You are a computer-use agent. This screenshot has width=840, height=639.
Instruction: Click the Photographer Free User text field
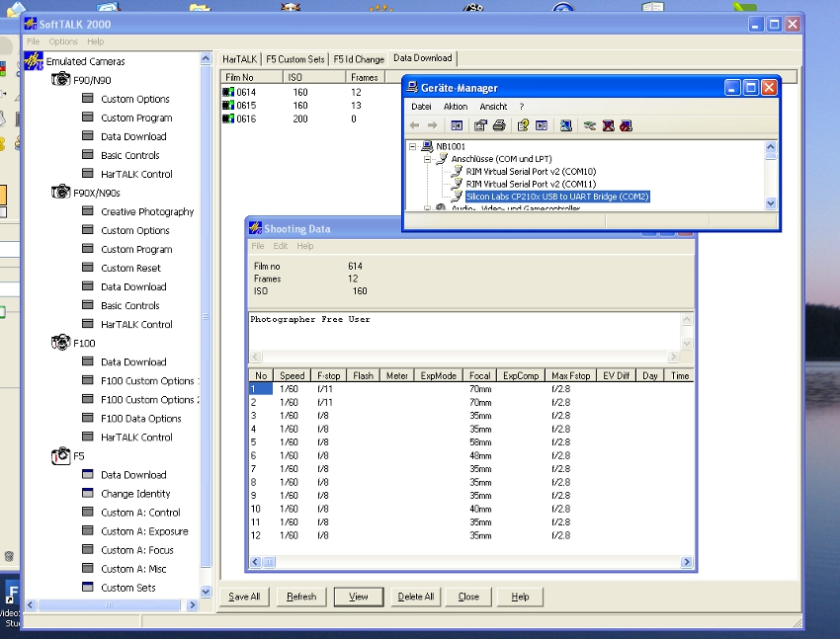pos(464,331)
